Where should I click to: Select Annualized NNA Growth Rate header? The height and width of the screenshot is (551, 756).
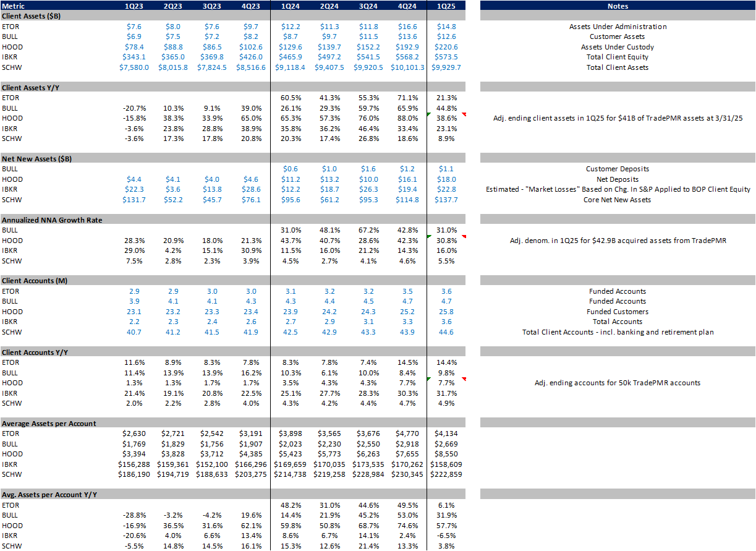[x=52, y=220]
